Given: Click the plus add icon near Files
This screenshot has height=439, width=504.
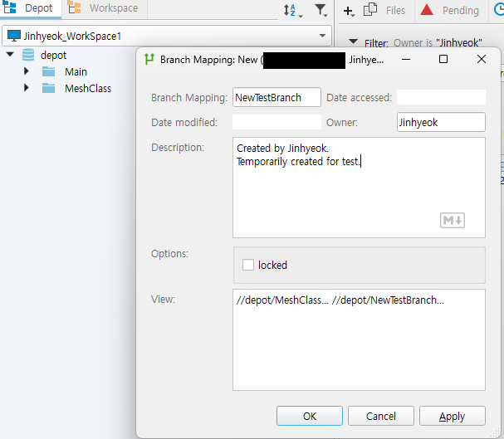Looking at the screenshot, I should (349, 11).
